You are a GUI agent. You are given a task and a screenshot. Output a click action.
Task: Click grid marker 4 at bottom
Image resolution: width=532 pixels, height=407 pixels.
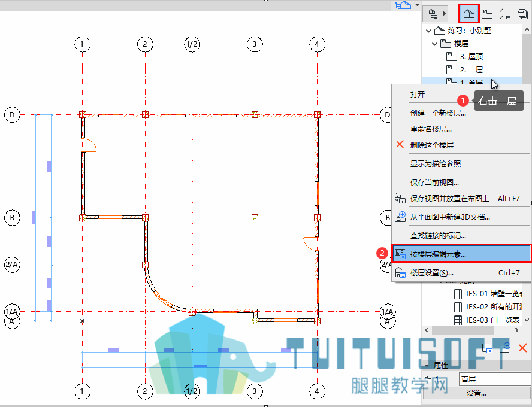coord(317,391)
